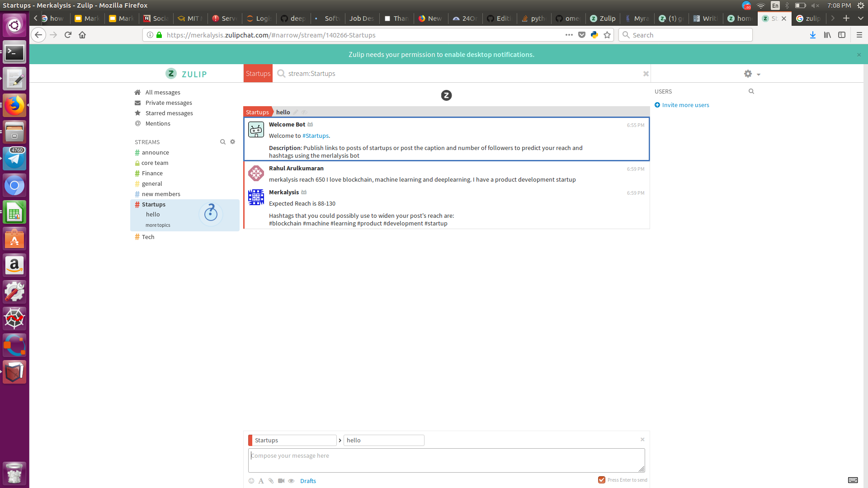Edit topic with pencil icon next to hello

click(x=296, y=112)
